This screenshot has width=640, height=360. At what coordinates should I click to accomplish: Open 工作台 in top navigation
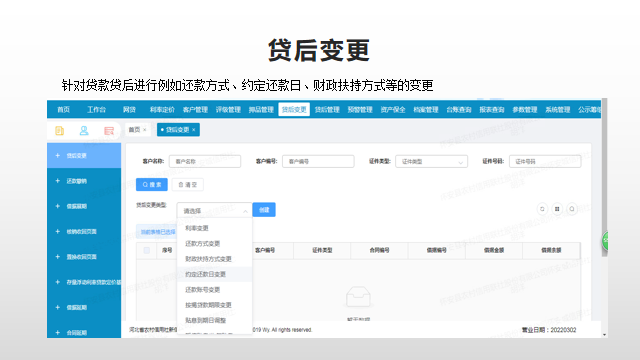tap(96, 109)
